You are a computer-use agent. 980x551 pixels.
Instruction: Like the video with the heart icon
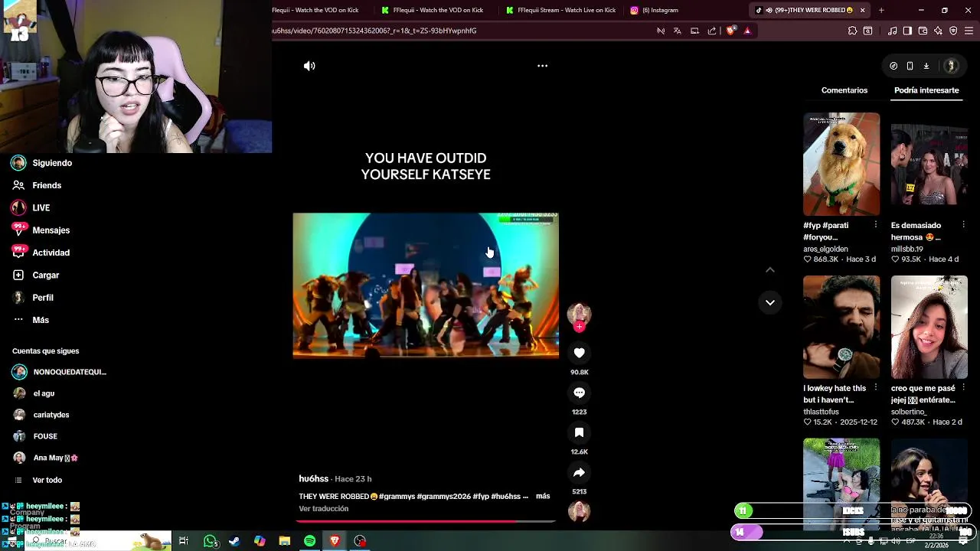click(579, 353)
